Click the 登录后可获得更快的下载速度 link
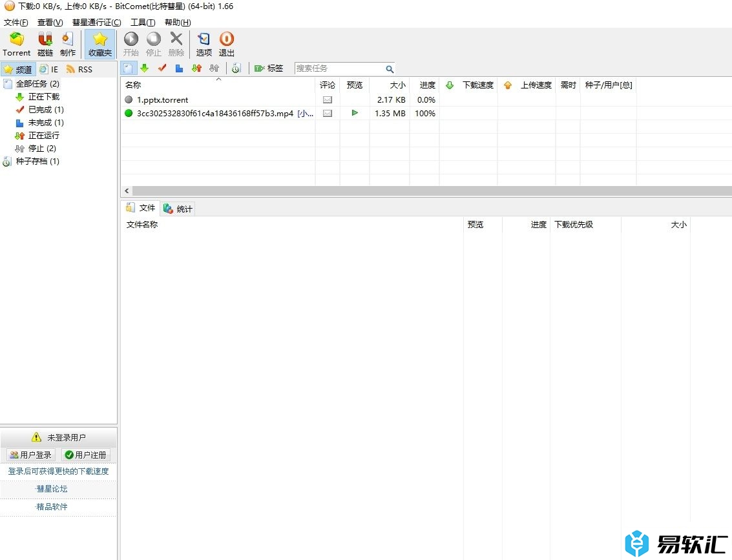The height and width of the screenshot is (560, 732). coord(58,472)
